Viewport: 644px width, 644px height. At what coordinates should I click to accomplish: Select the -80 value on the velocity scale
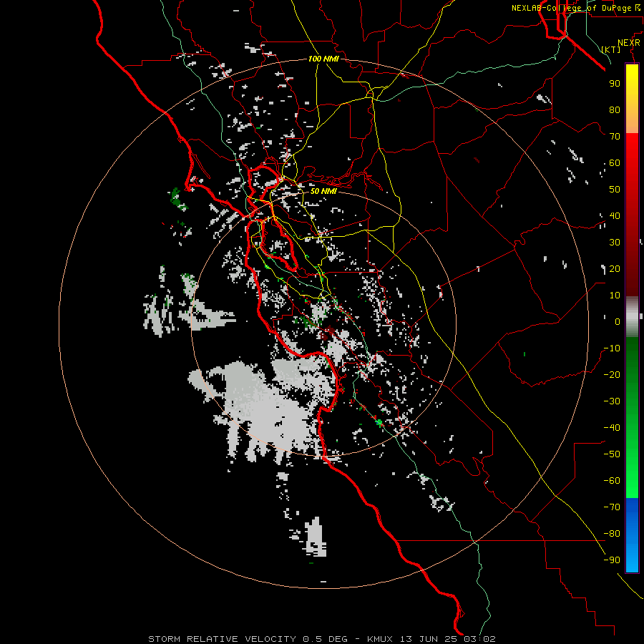coord(612,534)
